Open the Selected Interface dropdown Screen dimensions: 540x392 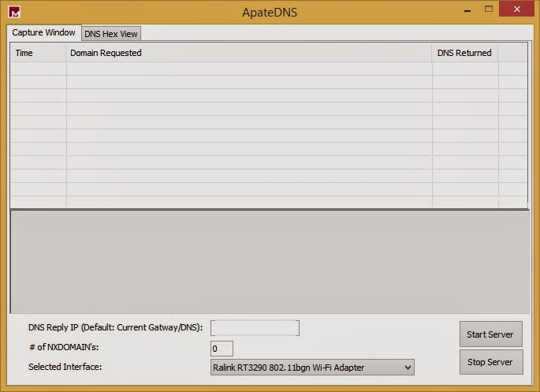tap(312, 368)
